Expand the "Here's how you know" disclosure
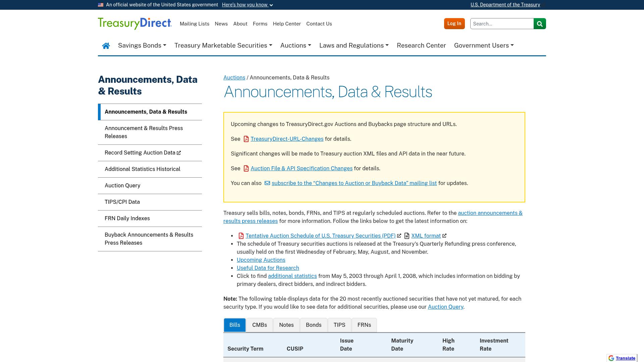644x362 pixels. pyautogui.click(x=248, y=5)
